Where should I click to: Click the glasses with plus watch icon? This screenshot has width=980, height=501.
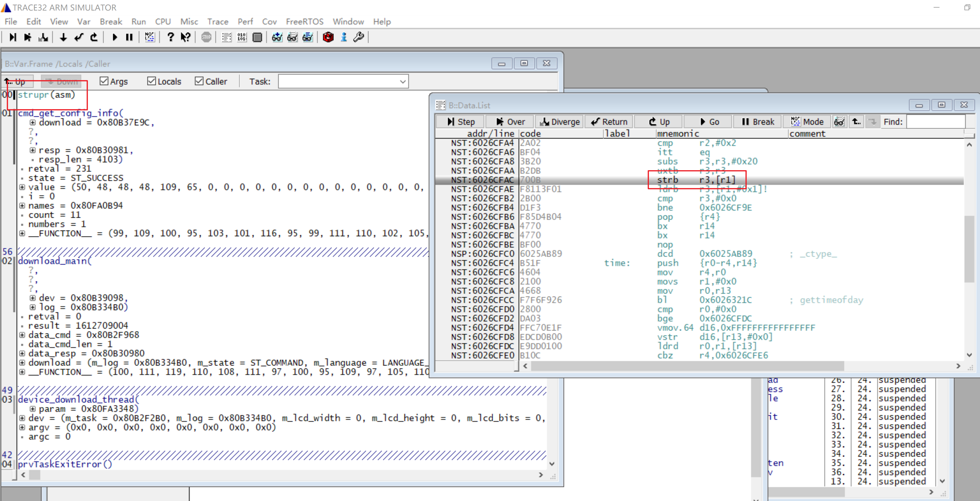(x=277, y=37)
